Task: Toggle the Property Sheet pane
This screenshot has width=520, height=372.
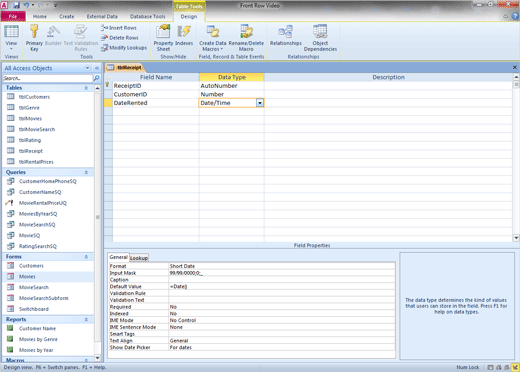Action: [163, 37]
